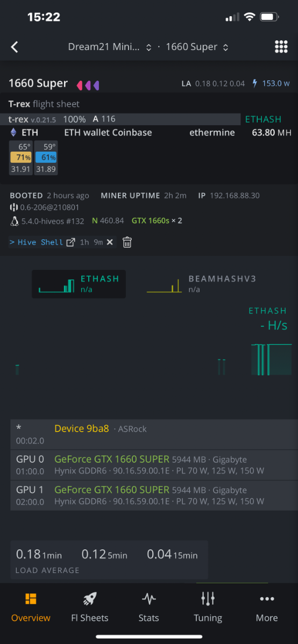Viewport: 298px width, 644px height.
Task: Tap the lightning power consumption icon
Action: 256,83
